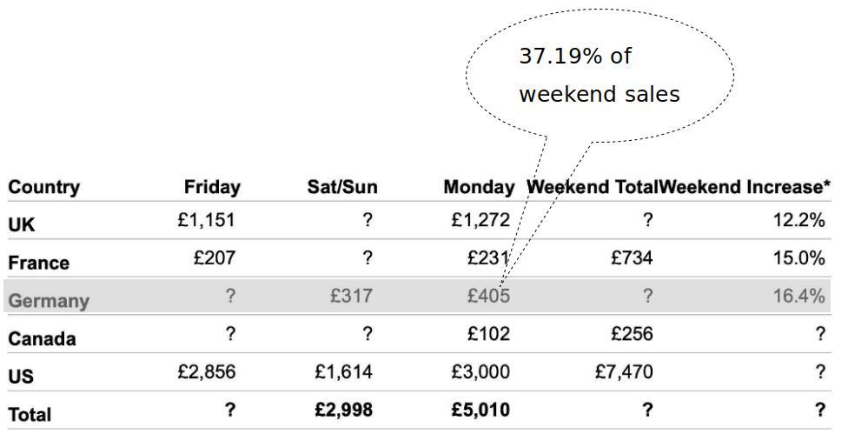
Task: Click the 37.19% of weekend sales callout
Action: click(x=600, y=76)
